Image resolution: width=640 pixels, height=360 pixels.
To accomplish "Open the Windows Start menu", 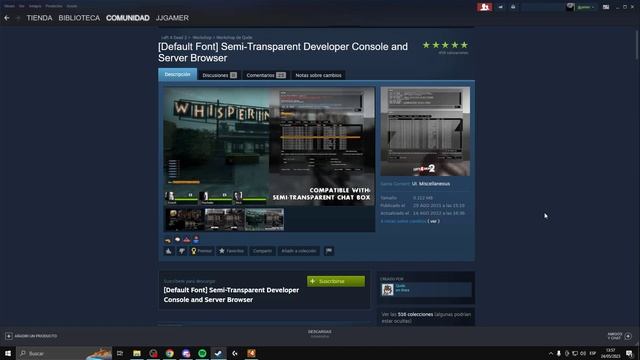I will 8,353.
